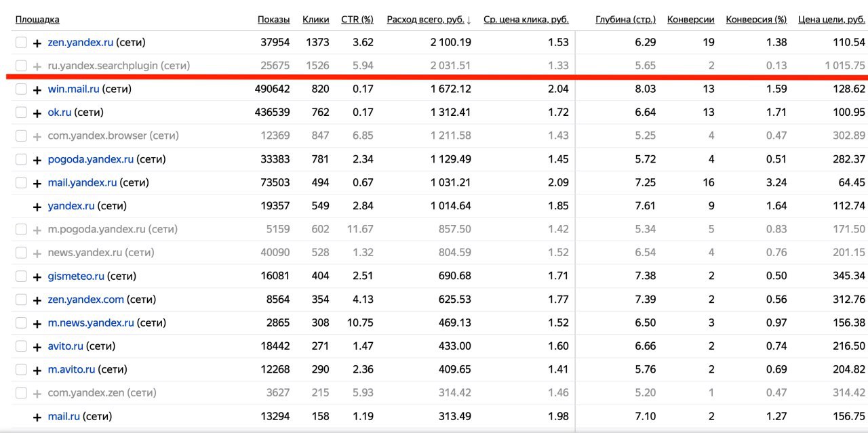The width and height of the screenshot is (868, 433).
Task: Toggle the com.yandex.browser checkbox
Action: coord(21,136)
